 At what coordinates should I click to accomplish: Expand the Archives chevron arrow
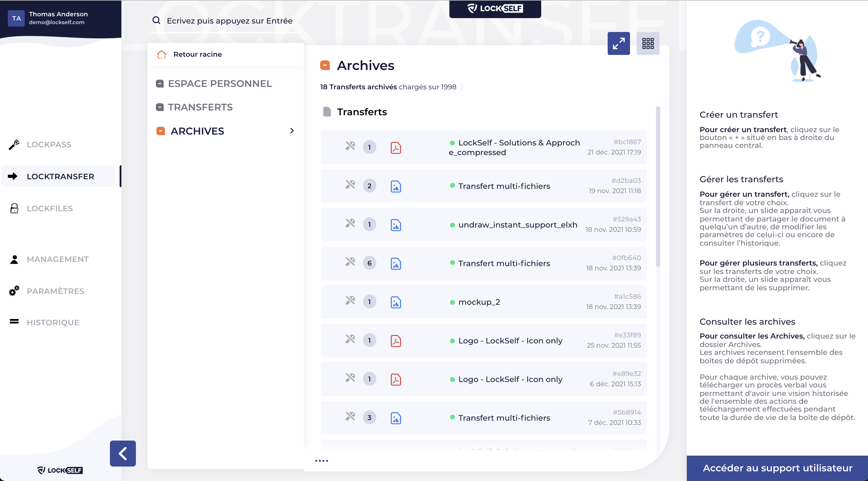point(292,131)
